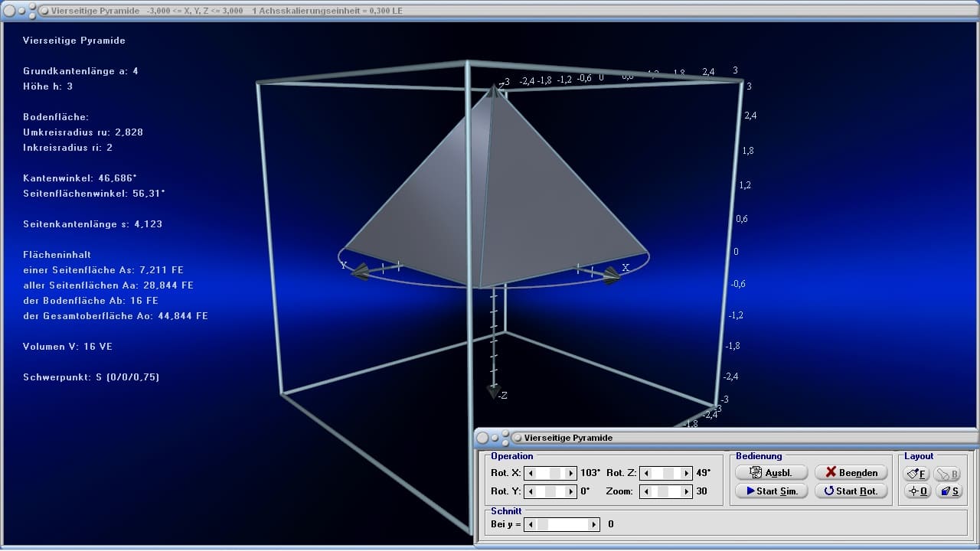Click the Ausbl. hide panel button
This screenshot has width=980, height=551.
coord(771,473)
